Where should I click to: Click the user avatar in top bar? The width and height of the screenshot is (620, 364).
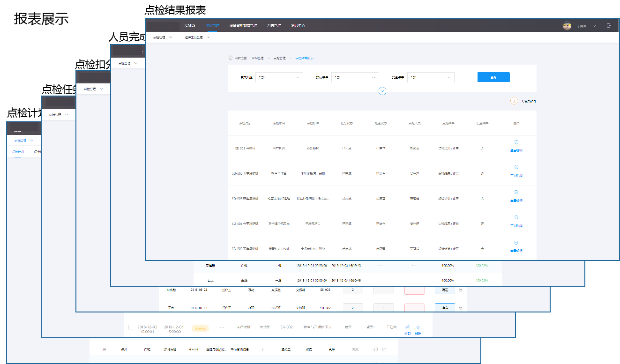click(567, 26)
